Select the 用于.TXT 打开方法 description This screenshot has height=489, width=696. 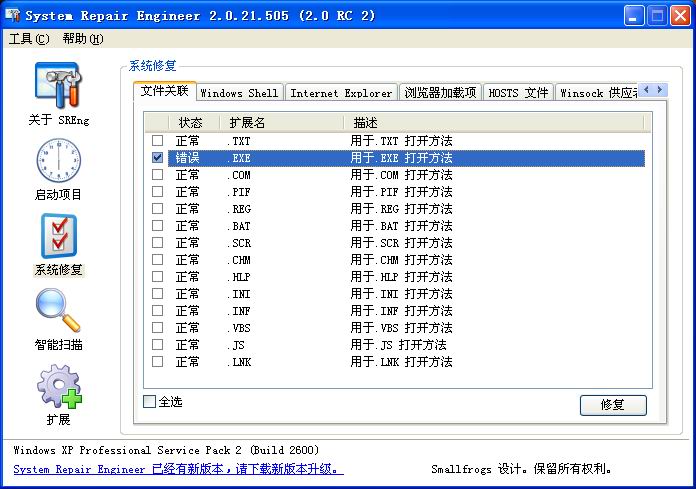(x=401, y=141)
